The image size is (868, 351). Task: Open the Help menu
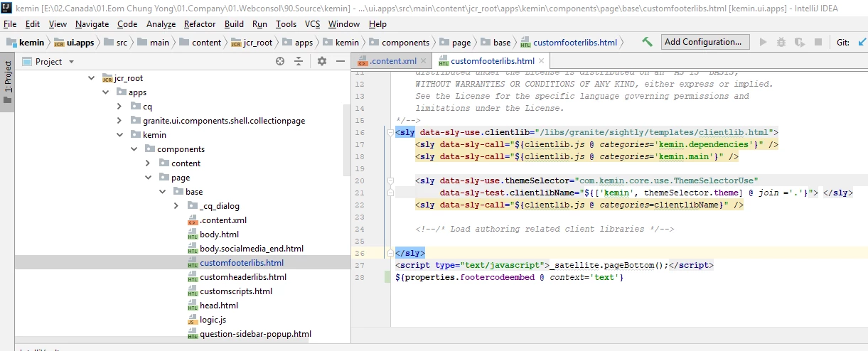click(377, 24)
